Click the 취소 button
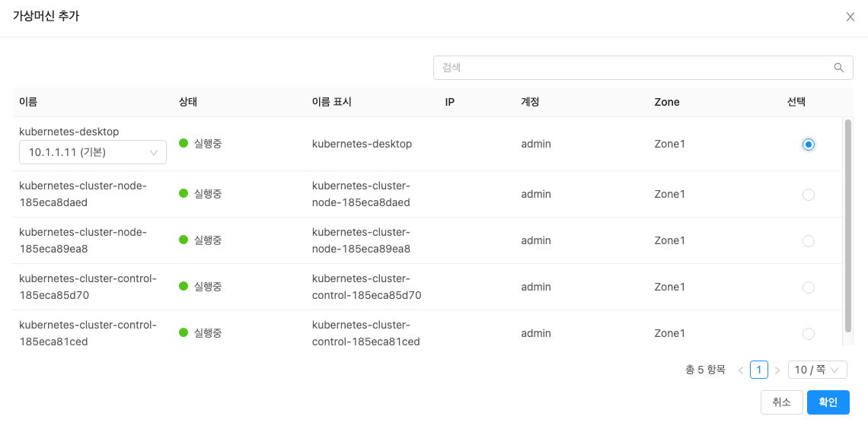868x429 pixels. 781,402
